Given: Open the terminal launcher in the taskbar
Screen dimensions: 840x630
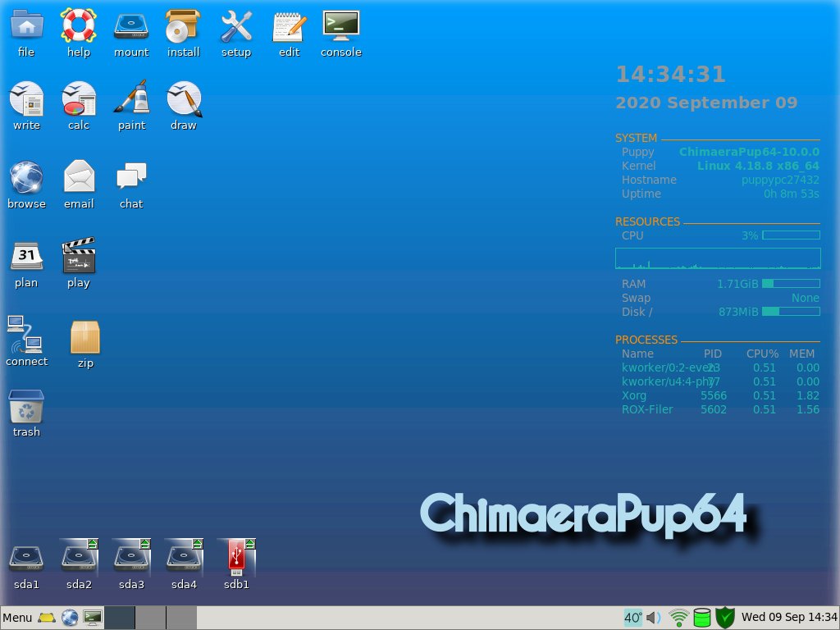Looking at the screenshot, I should click(x=93, y=618).
